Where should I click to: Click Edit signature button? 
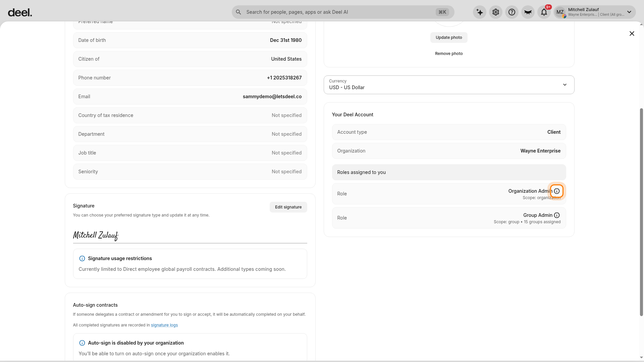[x=288, y=207]
